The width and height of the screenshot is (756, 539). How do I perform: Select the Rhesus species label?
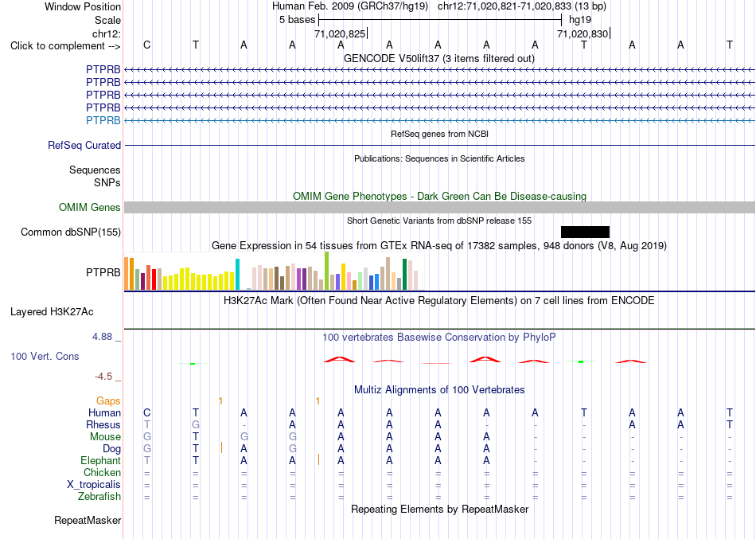(x=103, y=424)
